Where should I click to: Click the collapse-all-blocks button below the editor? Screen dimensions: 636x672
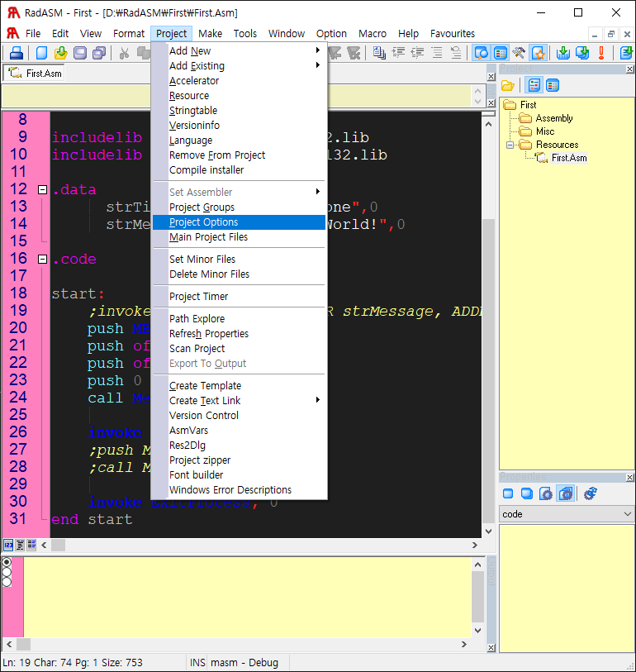20,546
